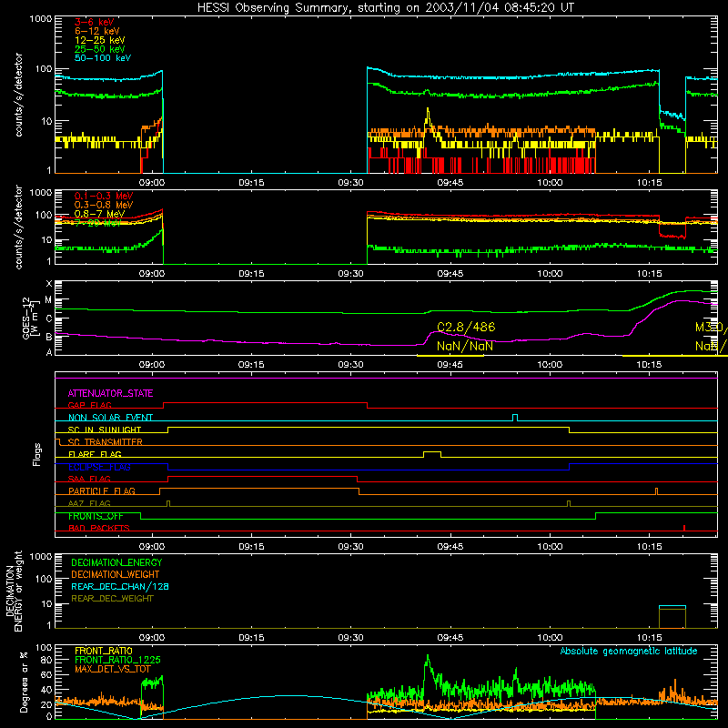Image resolution: width=728 pixels, height=728 pixels.
Task: Select the NON_SOLAR_EVENT flag label
Action: click(110, 418)
